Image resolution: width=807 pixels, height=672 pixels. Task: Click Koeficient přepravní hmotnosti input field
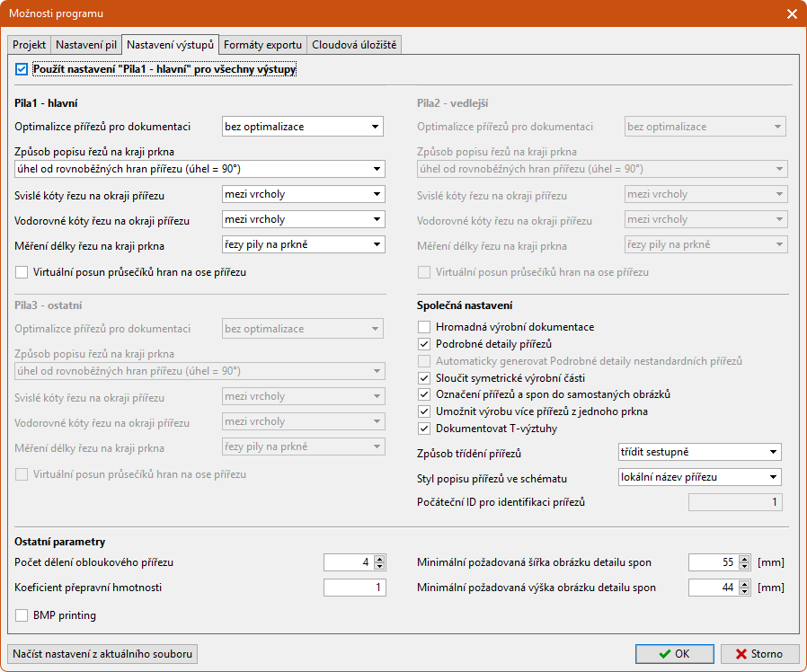point(354,588)
